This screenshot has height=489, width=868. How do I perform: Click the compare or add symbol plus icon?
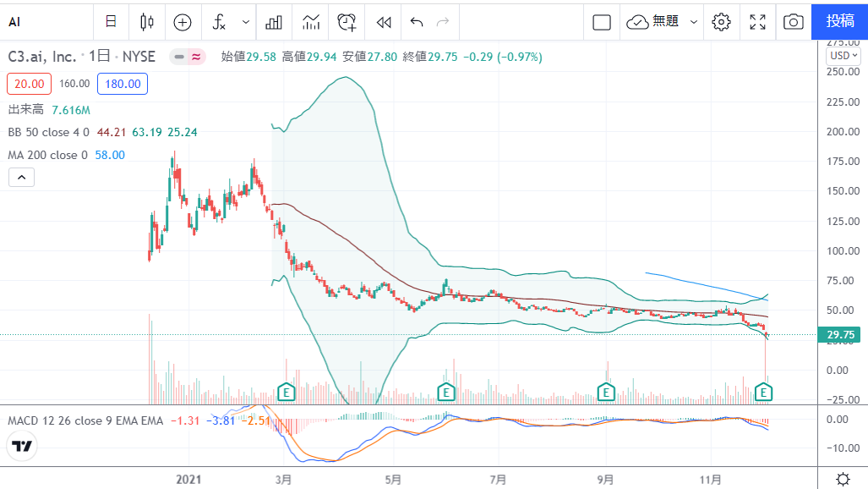[x=183, y=22]
